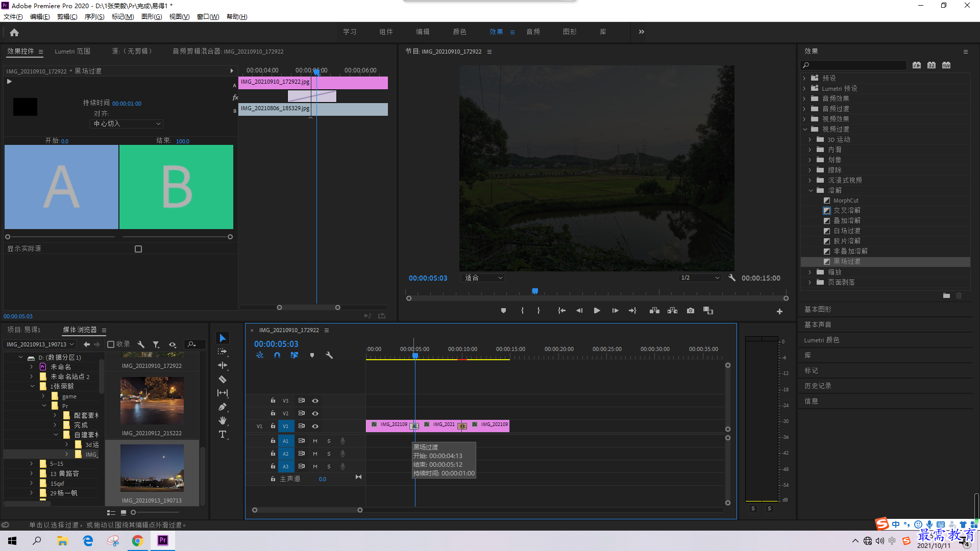Open the zoom level 适合 dropdown
The height and width of the screenshot is (551, 980).
(483, 278)
